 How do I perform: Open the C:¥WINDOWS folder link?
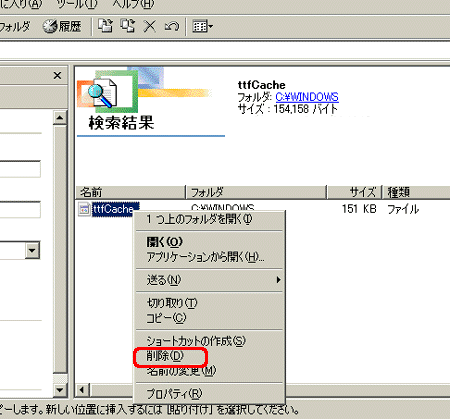(307, 97)
